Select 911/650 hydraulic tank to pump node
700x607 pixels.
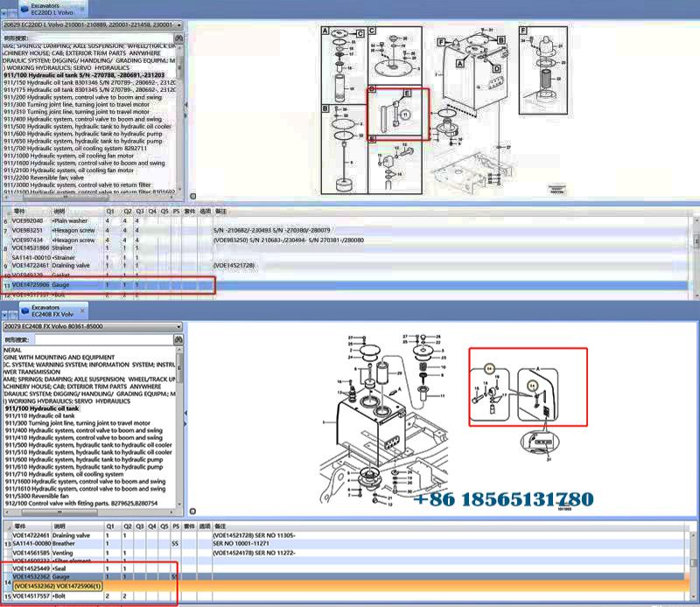82,141
